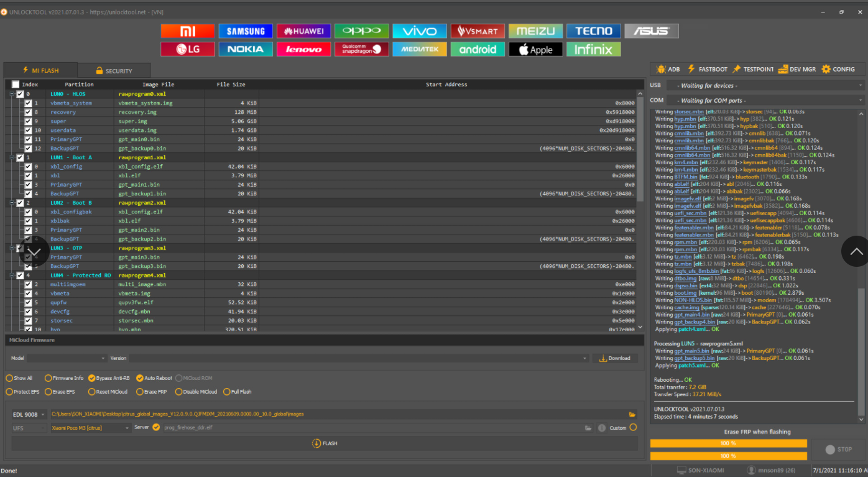This screenshot has width=868, height=477.
Task: Open the CONFIG tab
Action: 838,70
